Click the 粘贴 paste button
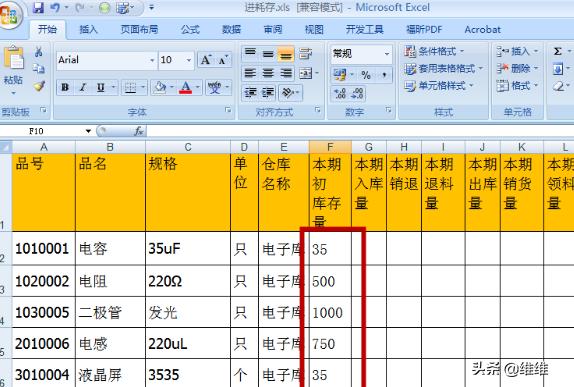 click(13, 70)
